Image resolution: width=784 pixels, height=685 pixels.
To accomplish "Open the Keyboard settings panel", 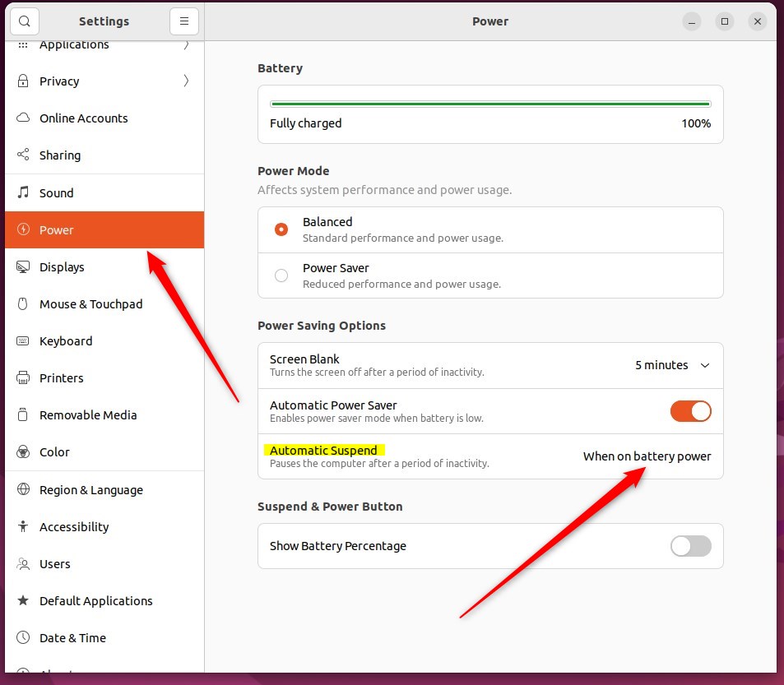I will click(x=104, y=340).
